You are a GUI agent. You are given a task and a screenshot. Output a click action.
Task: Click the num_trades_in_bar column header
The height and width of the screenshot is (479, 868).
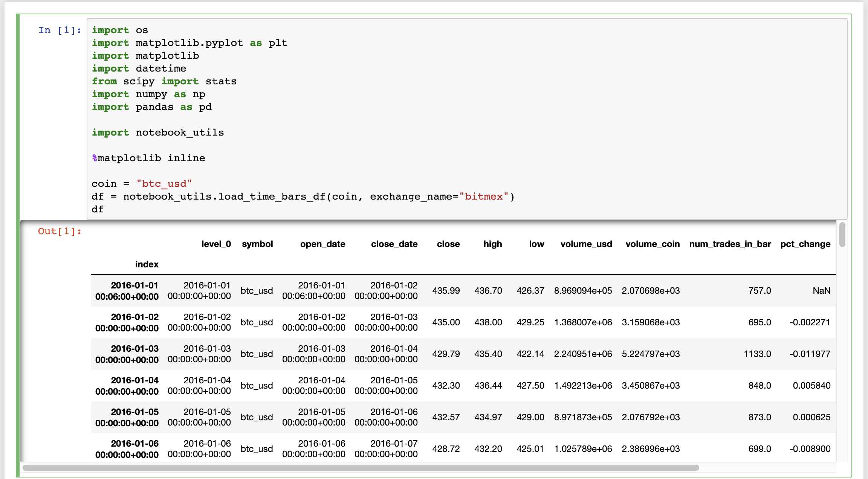[730, 244]
